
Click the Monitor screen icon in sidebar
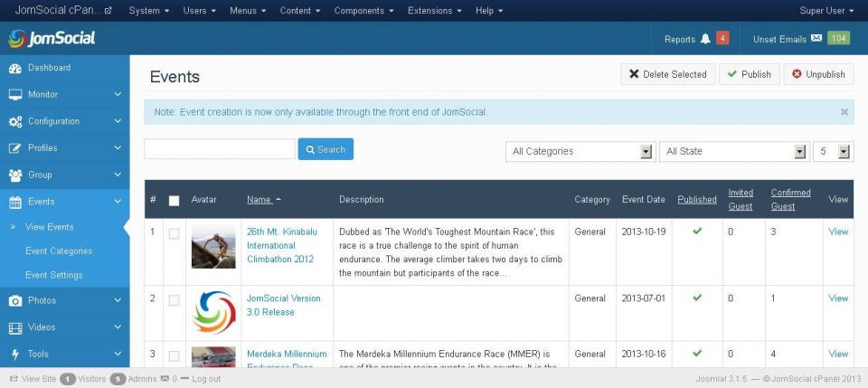pyautogui.click(x=15, y=95)
